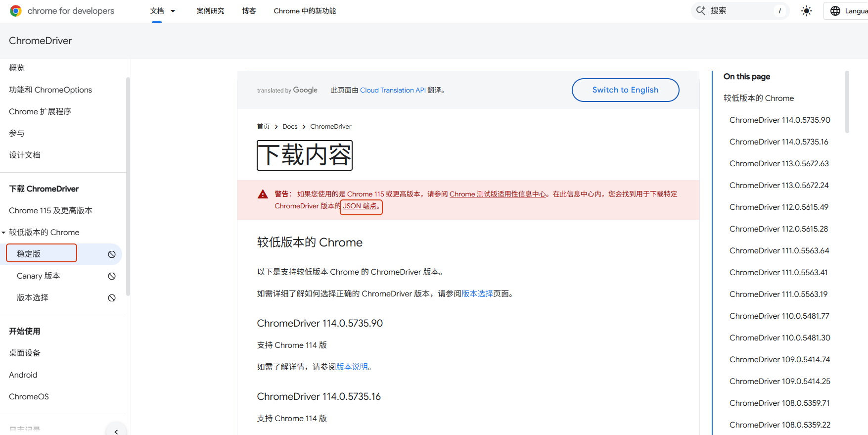Select 设计文档 in the sidebar
Screen dimensions: 868x435
point(25,155)
